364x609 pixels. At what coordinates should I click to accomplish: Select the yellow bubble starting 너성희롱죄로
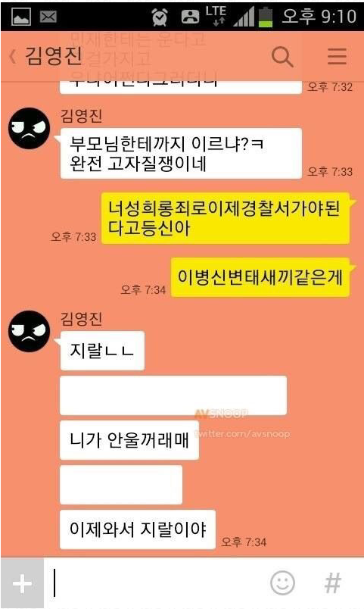point(226,218)
